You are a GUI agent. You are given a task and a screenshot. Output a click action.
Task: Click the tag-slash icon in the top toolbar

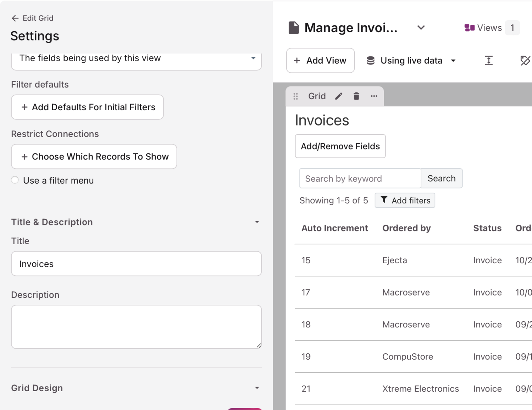click(525, 60)
